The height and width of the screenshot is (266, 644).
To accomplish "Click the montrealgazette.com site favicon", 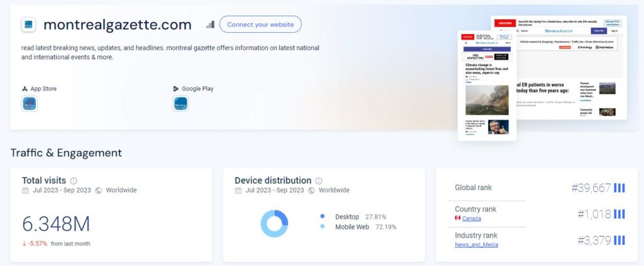I will point(28,25).
